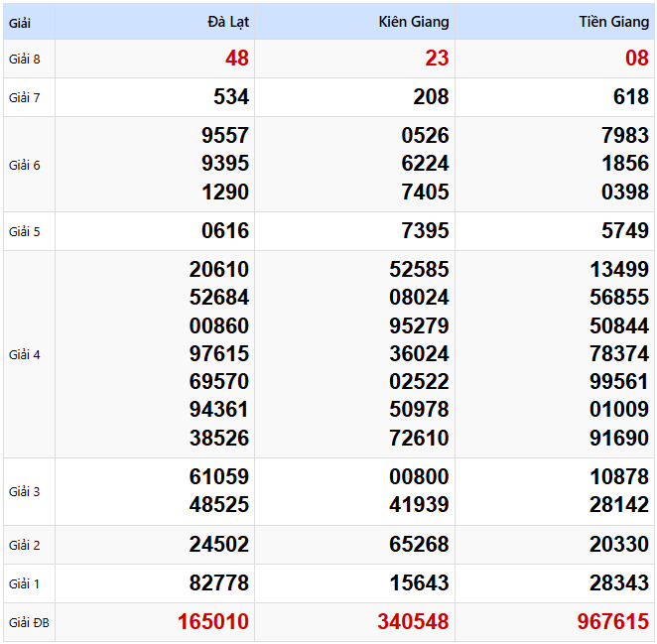Click Giải 4 number 20610
This screenshot has width=657, height=644.
[x=219, y=270]
